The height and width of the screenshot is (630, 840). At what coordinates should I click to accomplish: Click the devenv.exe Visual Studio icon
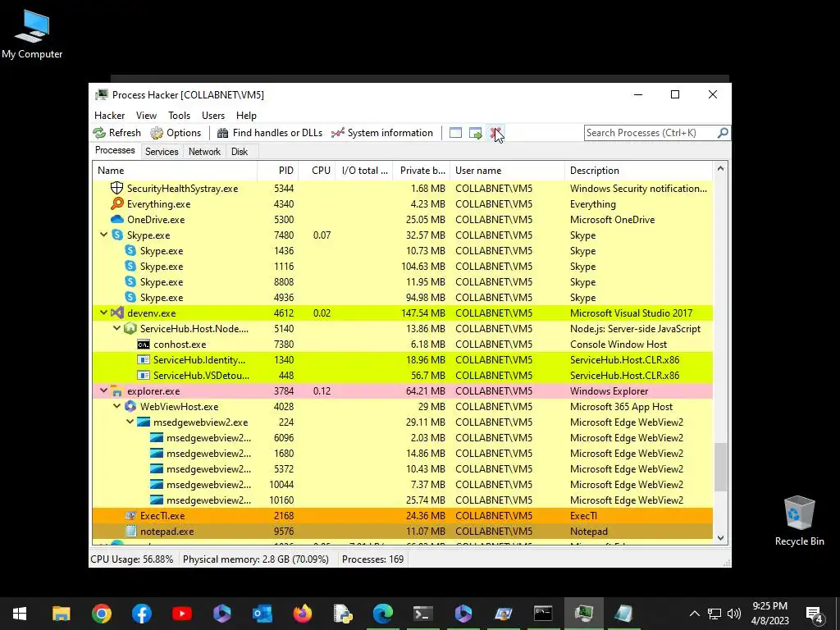116,313
